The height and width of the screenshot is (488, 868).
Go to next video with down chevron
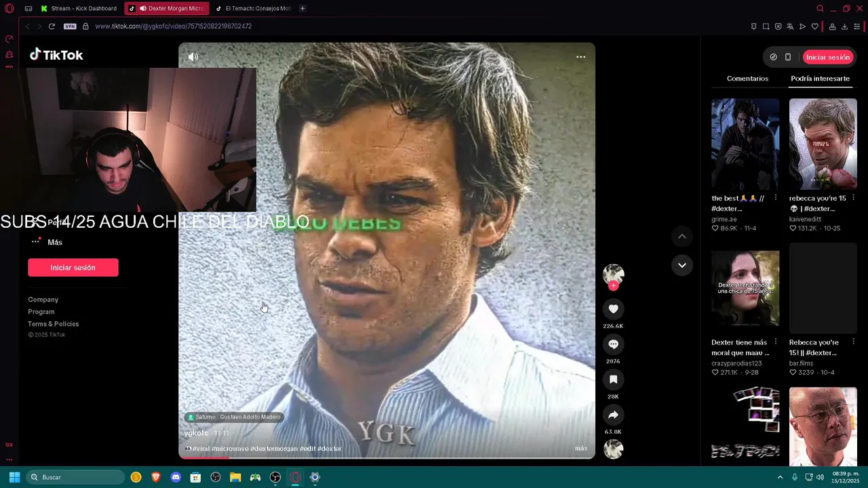tap(682, 265)
